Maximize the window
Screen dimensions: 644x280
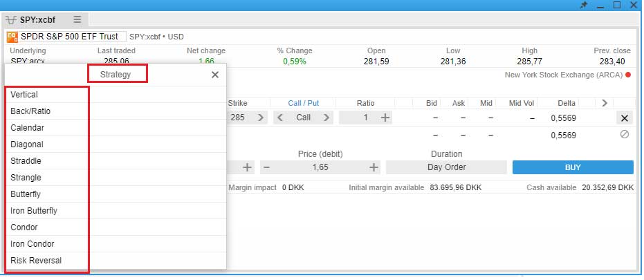[x=617, y=5]
